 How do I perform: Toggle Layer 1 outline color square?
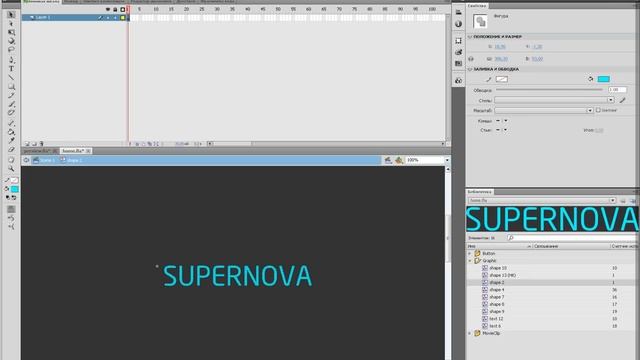122,18
